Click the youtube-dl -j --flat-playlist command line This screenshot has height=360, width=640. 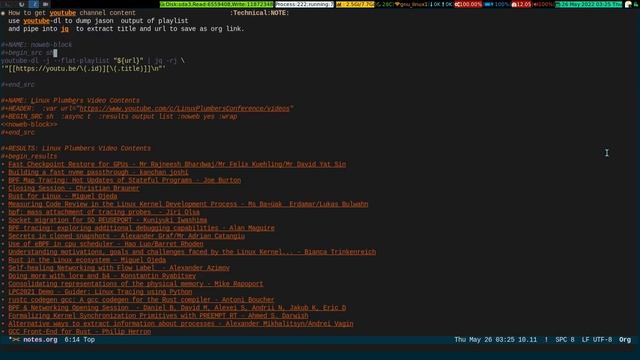coord(93,61)
